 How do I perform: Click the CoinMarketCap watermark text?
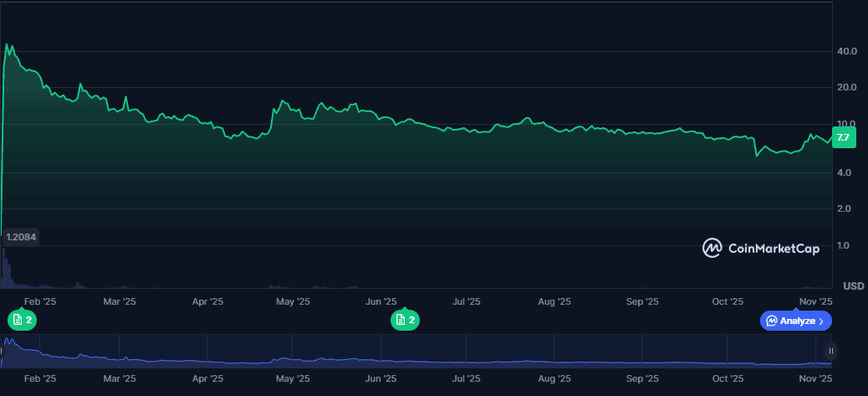pos(774,248)
